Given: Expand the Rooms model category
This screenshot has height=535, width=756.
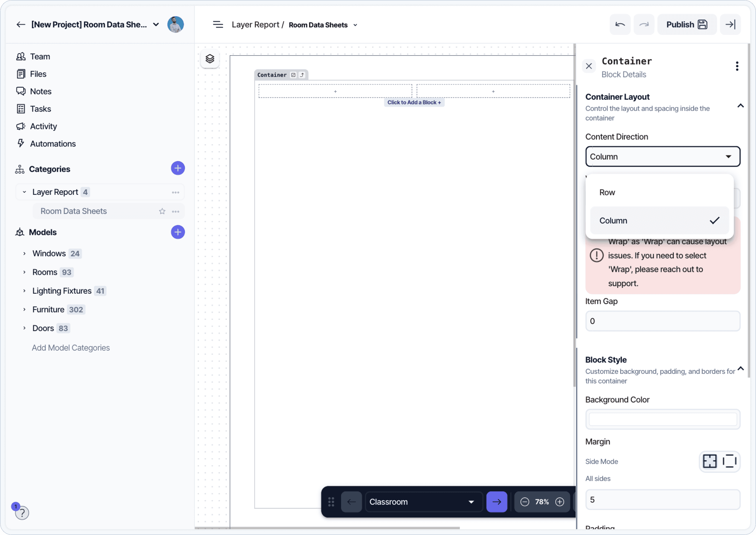Looking at the screenshot, I should [24, 272].
